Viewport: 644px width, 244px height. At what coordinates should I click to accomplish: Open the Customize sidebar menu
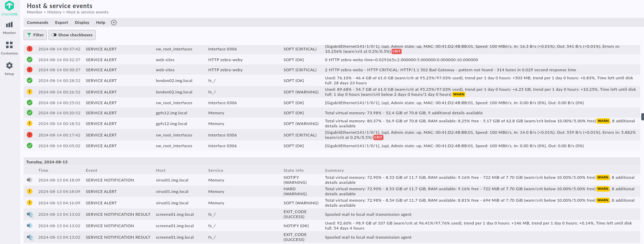pos(9,48)
